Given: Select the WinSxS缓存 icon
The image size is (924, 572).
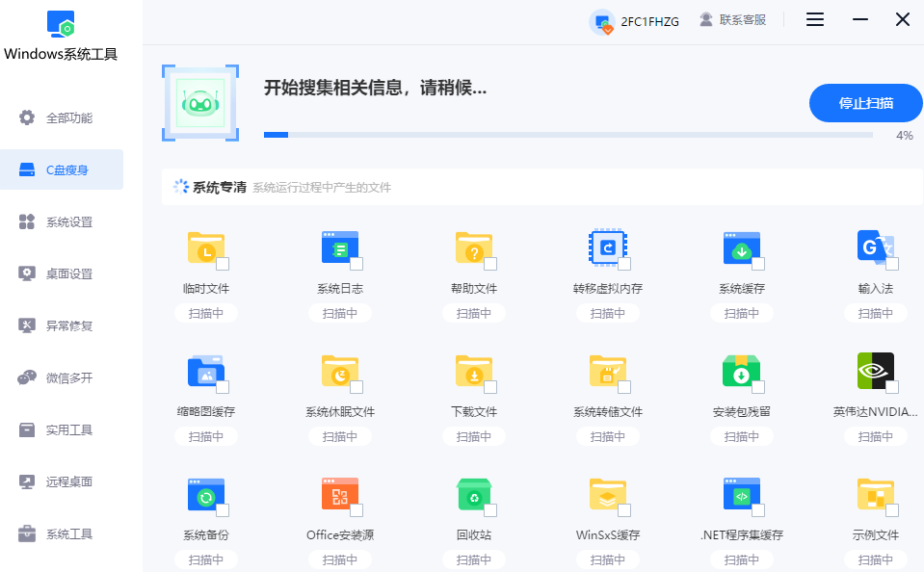Looking at the screenshot, I should (607, 494).
